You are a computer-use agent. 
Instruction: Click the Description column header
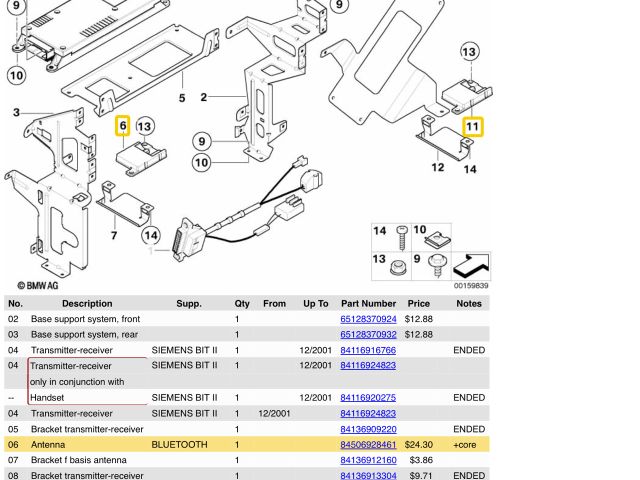point(87,303)
